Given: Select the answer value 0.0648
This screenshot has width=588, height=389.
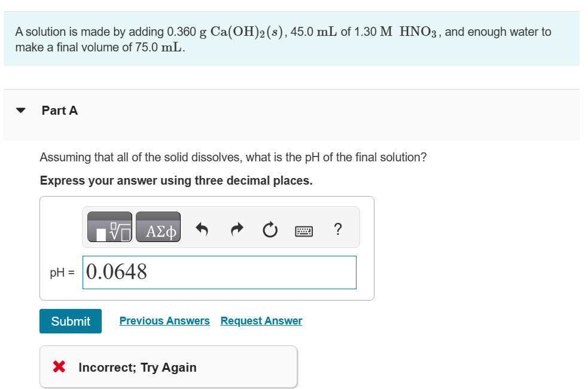Looking at the screenshot, I should click(x=115, y=272).
